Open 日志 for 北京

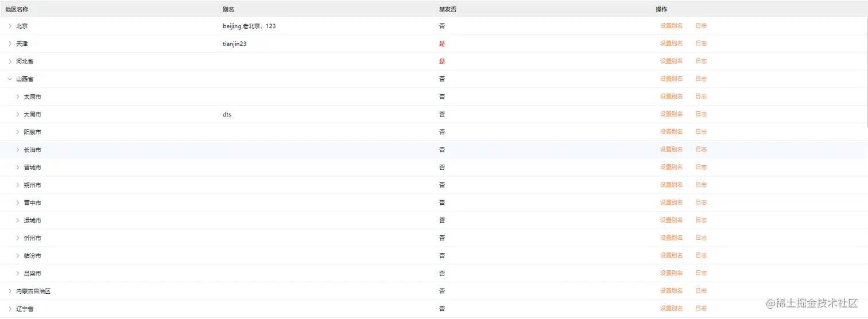[x=701, y=26]
